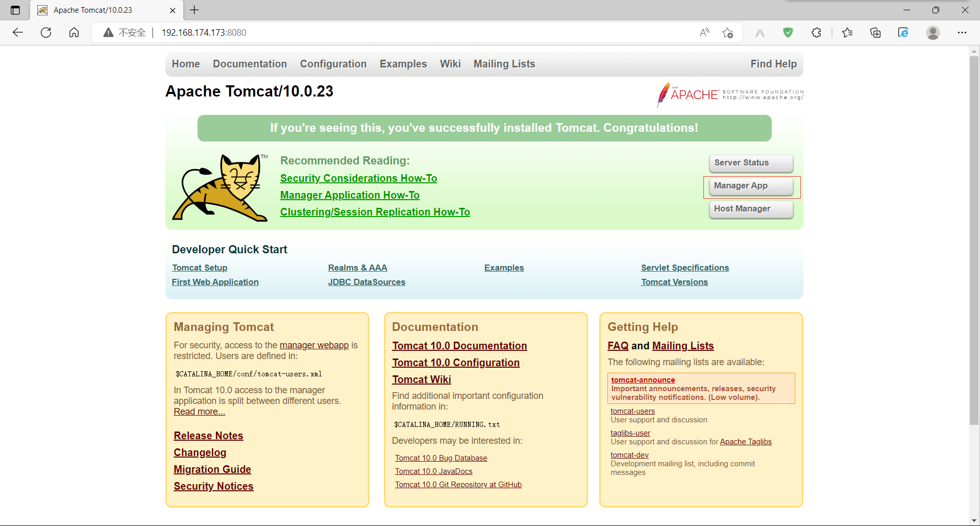Open the taglibs-user mailing list link
This screenshot has width=980, height=526.
click(630, 433)
